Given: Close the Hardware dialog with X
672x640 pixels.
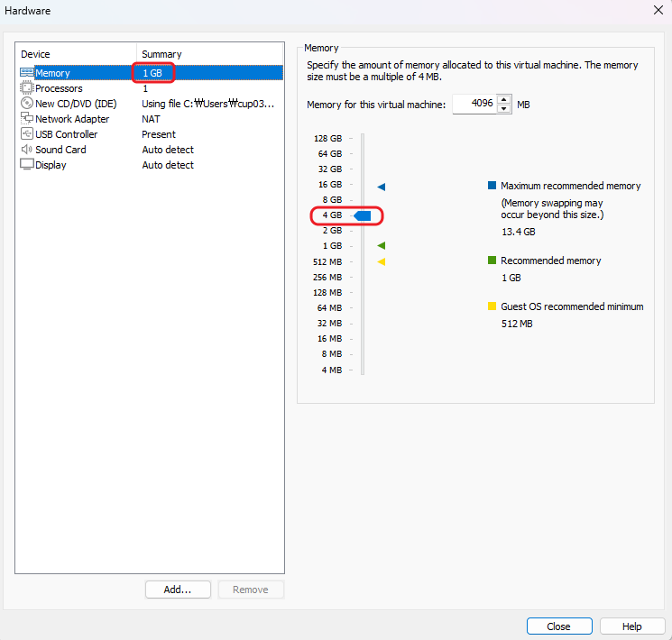Looking at the screenshot, I should point(658,10).
